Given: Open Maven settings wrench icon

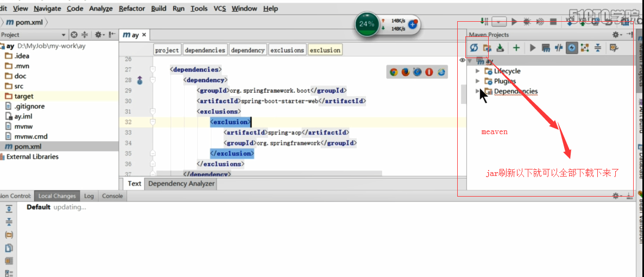Looking at the screenshot, I should point(614,48).
